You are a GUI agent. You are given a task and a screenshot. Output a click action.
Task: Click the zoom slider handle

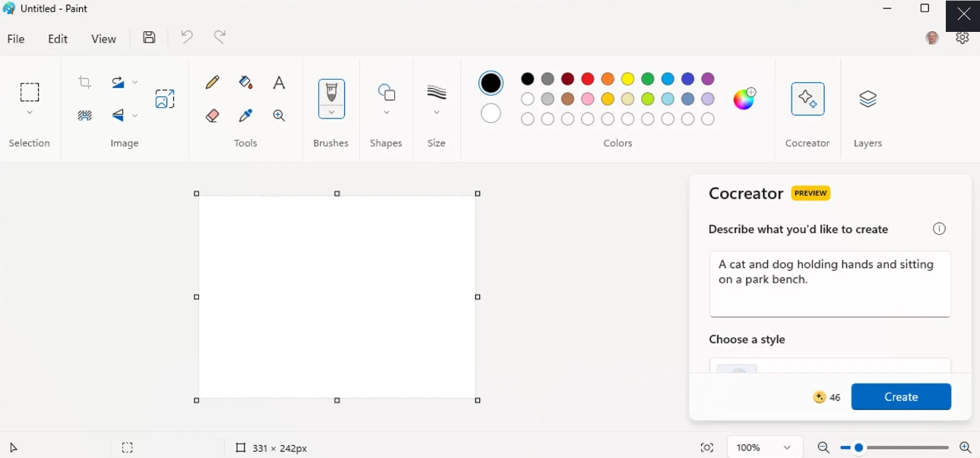pyautogui.click(x=859, y=448)
